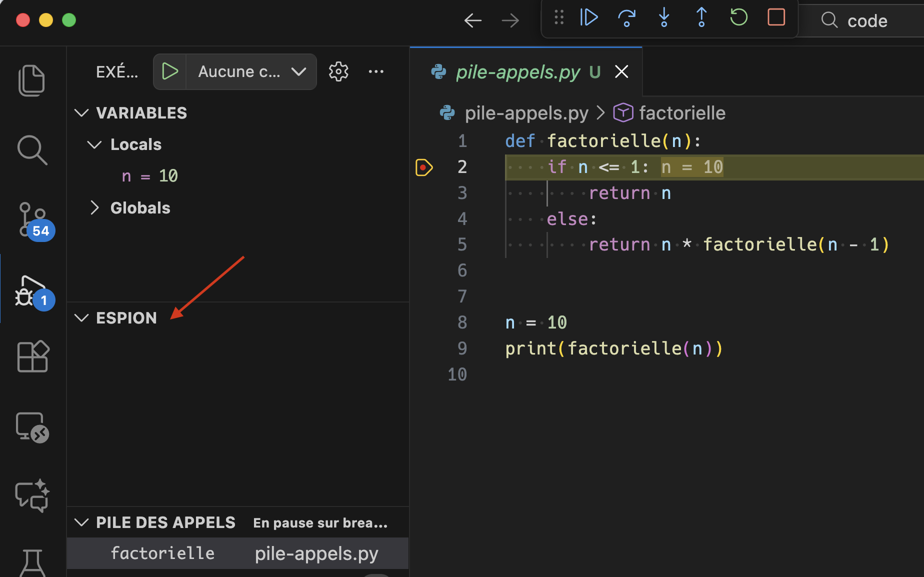The image size is (924, 577).
Task: Stop the debugging session
Action: (x=776, y=17)
